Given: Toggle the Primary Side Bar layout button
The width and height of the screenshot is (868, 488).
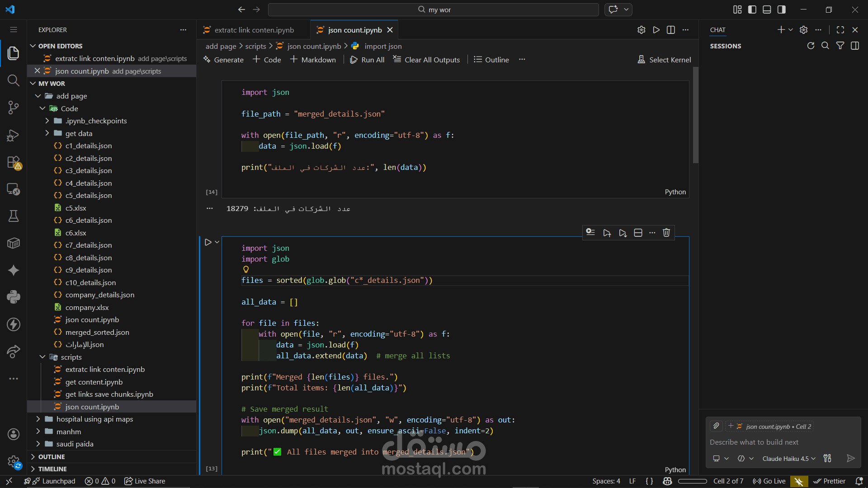Looking at the screenshot, I should click(x=752, y=9).
